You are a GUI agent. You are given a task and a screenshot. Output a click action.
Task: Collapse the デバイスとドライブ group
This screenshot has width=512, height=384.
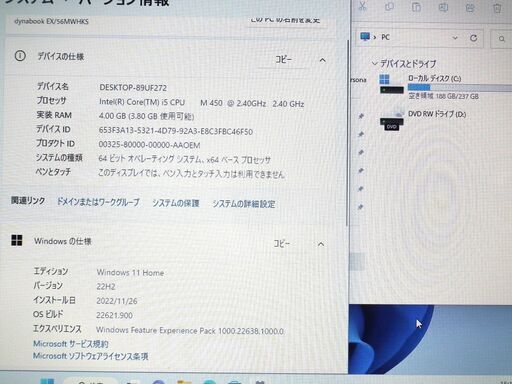375,63
